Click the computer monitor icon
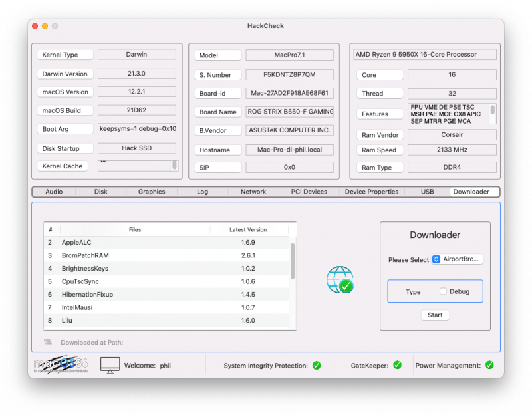 (110, 365)
